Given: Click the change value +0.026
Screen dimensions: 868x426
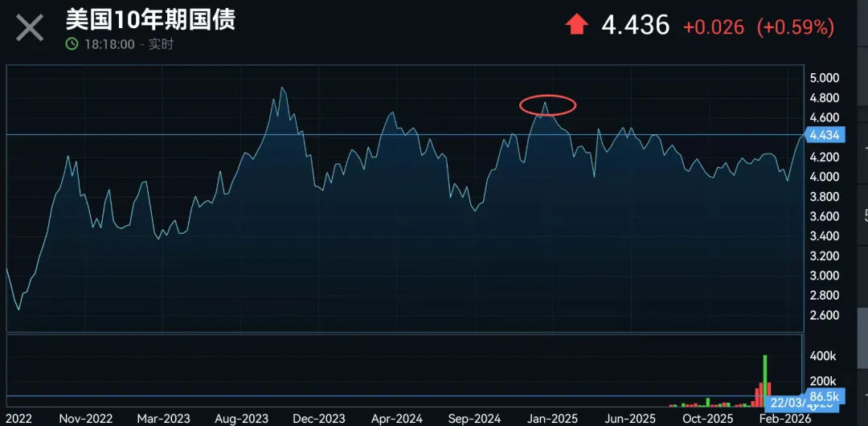Looking at the screenshot, I should pos(714,27).
